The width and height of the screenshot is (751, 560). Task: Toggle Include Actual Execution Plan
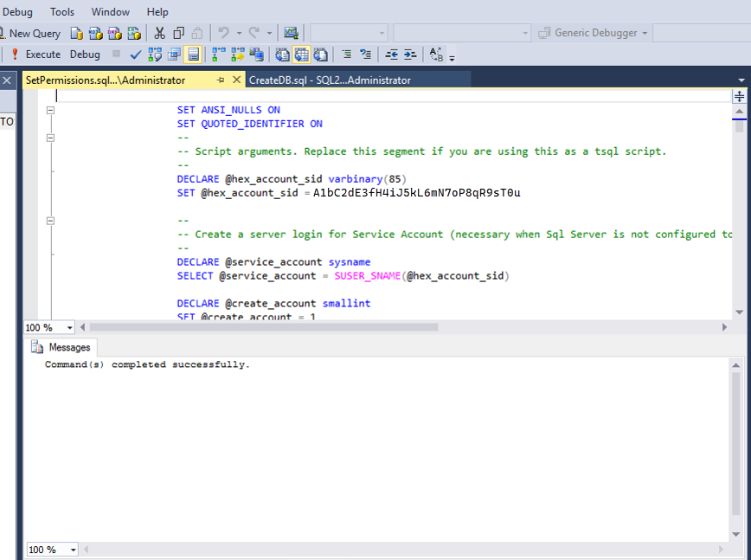click(216, 54)
